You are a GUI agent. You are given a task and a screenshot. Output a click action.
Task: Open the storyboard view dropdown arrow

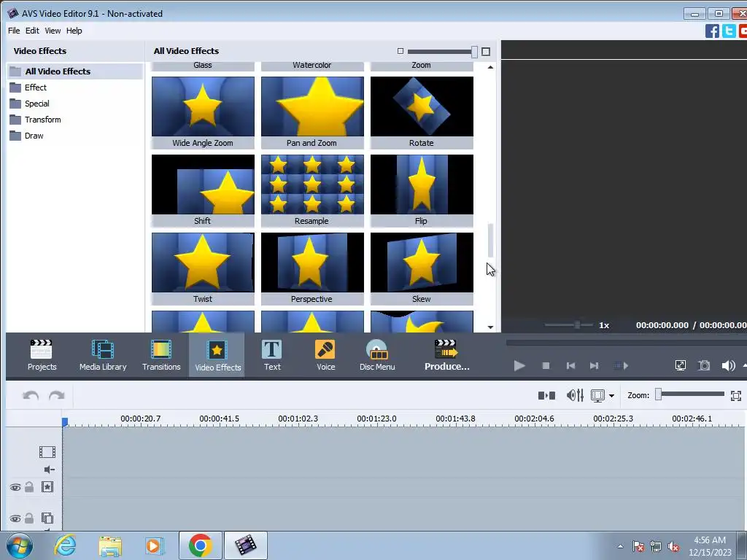[612, 396]
